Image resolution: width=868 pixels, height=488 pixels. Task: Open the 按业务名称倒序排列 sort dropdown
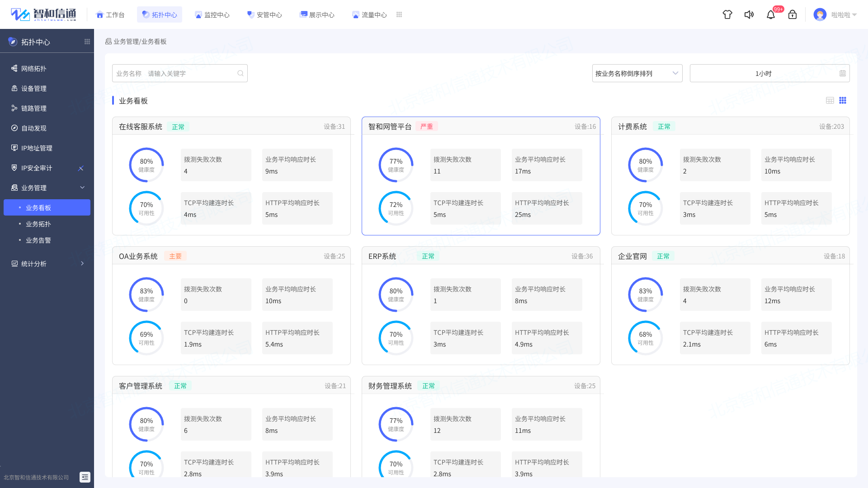click(x=637, y=73)
